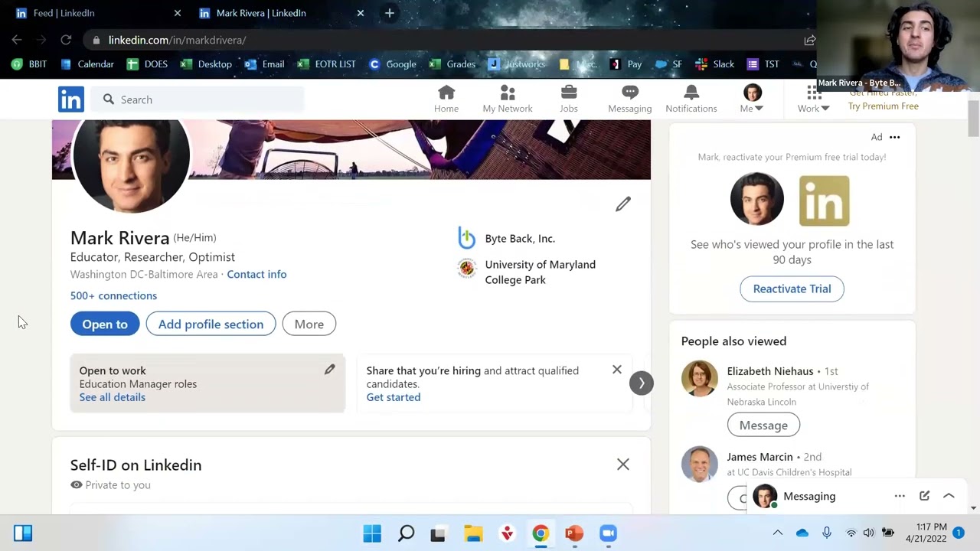Open a new browser tab

pos(389,13)
